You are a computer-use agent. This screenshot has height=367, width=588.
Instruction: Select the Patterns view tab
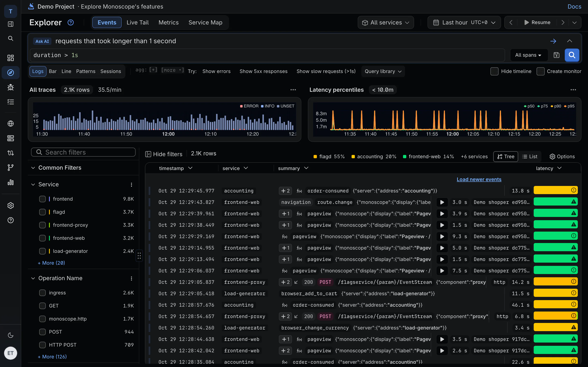(x=86, y=71)
